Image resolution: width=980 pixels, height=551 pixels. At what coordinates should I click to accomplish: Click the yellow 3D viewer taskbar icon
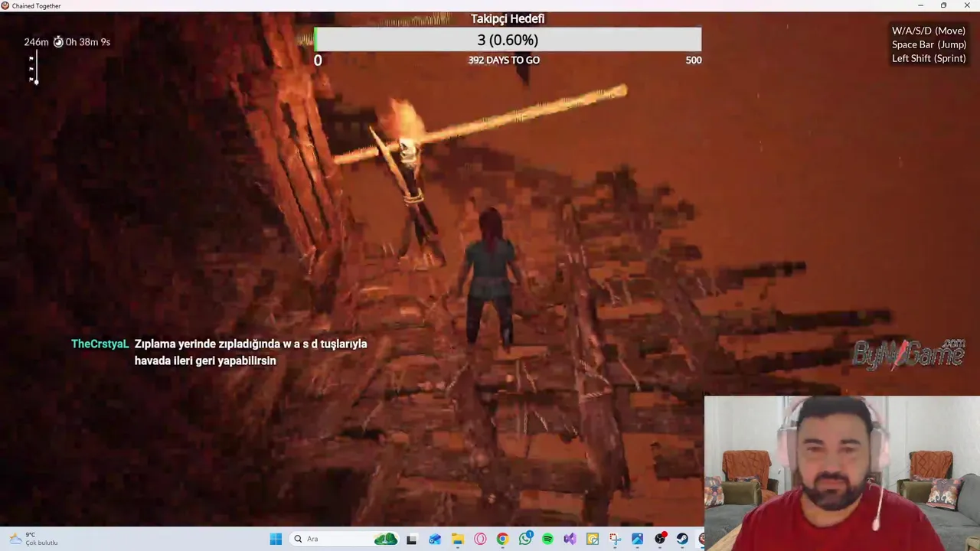(x=593, y=539)
